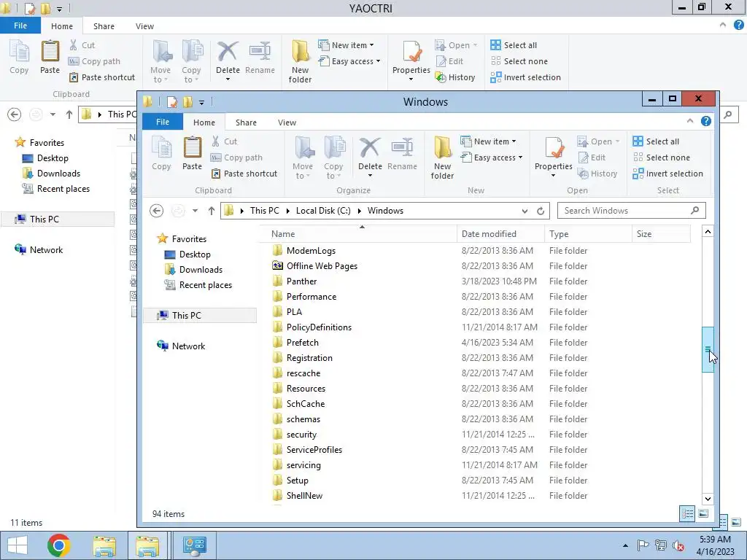
Task: Select Recent places in YAOCTRI sidebar
Action: (63, 189)
